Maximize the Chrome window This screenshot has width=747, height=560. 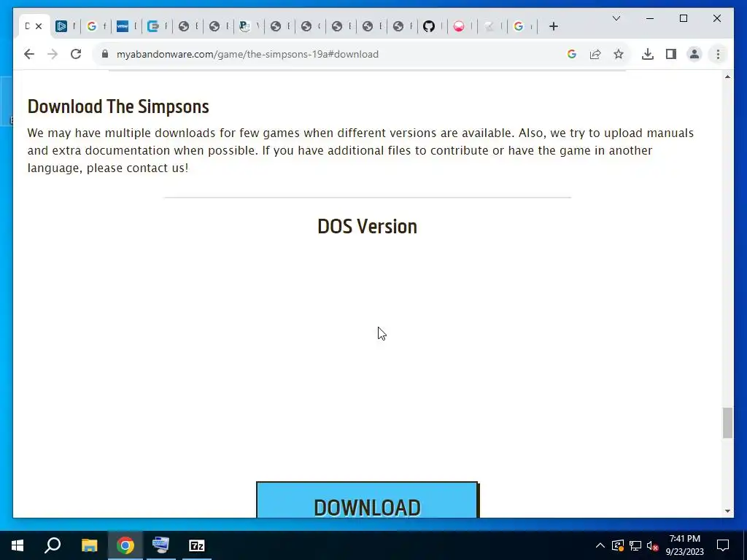683,18
